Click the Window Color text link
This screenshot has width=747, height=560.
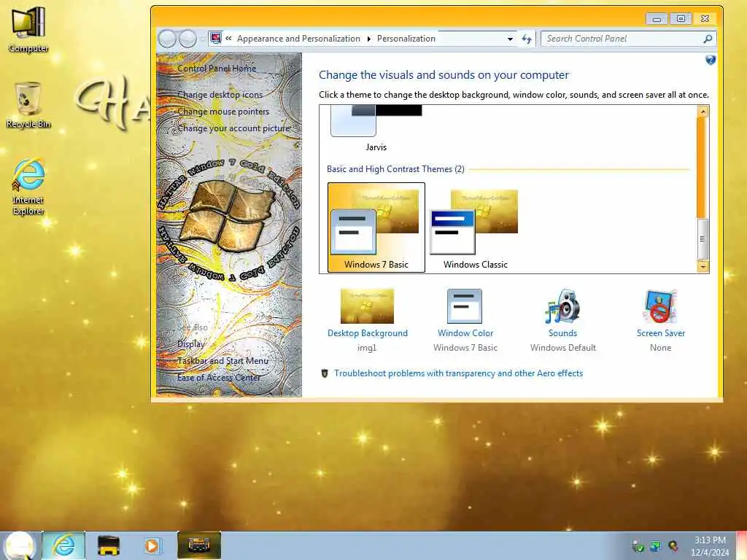tap(465, 333)
